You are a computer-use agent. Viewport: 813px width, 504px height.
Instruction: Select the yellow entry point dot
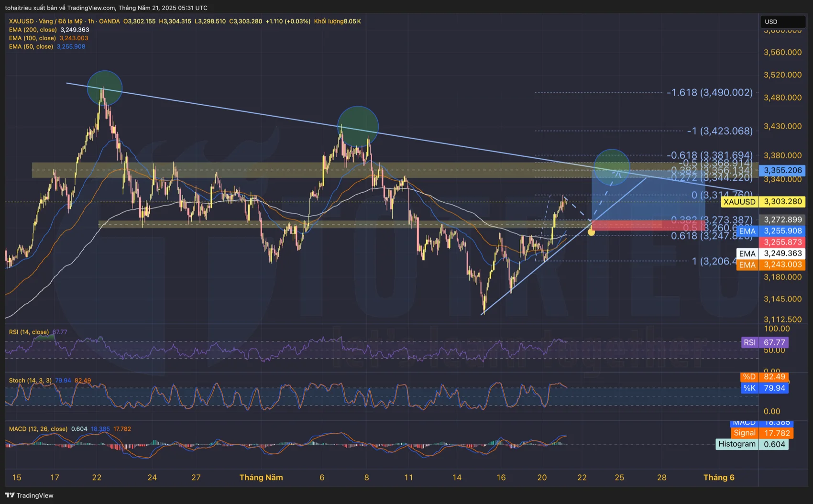(592, 232)
